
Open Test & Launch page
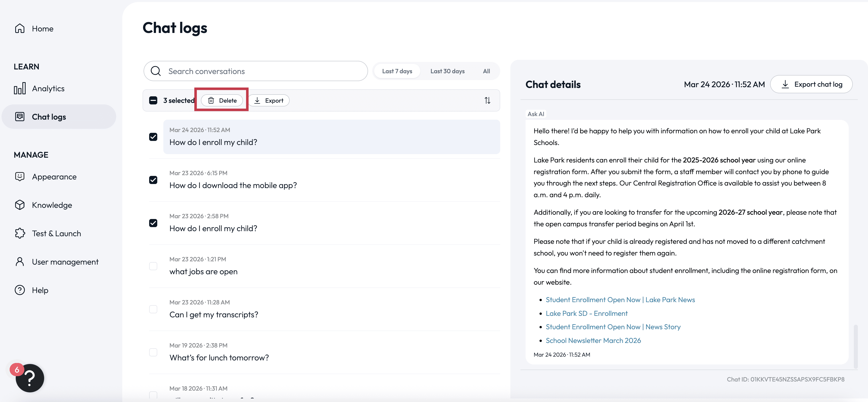[59, 233]
